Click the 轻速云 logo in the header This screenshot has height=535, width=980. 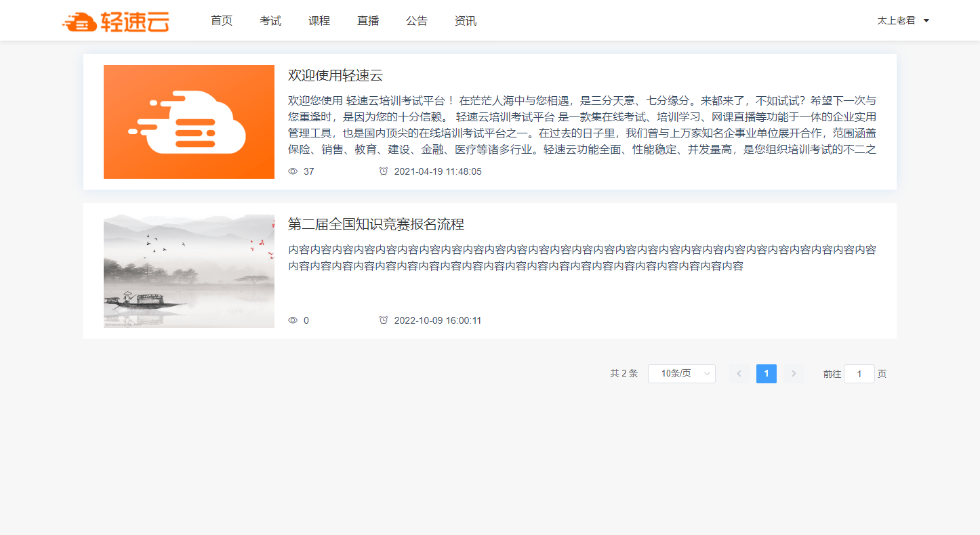[115, 22]
